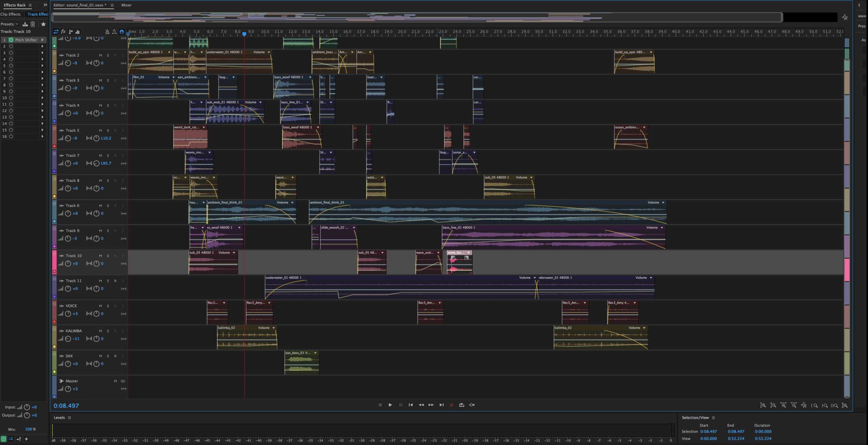Toggle Inputs/Outputs view in editor toolbar

56,32
